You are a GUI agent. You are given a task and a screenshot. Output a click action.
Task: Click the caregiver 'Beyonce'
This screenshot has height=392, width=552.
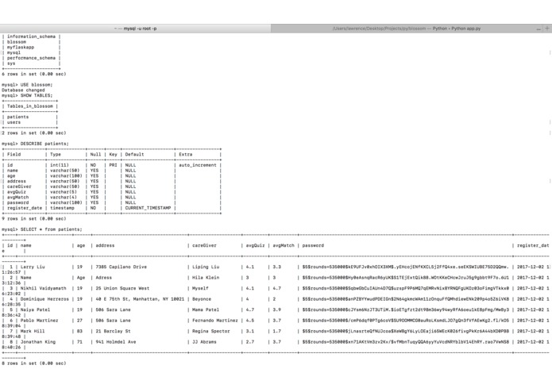point(202,299)
